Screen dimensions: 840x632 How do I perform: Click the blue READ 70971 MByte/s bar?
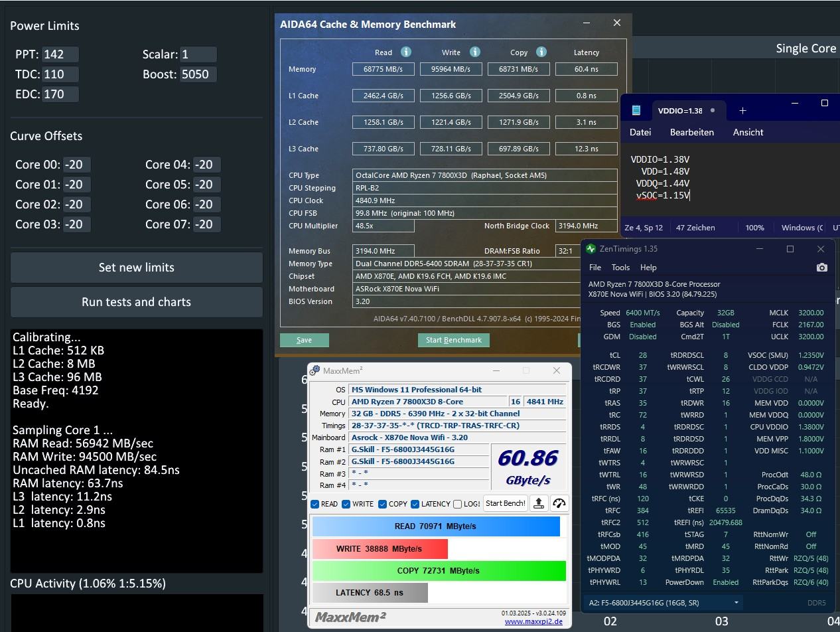(436, 526)
